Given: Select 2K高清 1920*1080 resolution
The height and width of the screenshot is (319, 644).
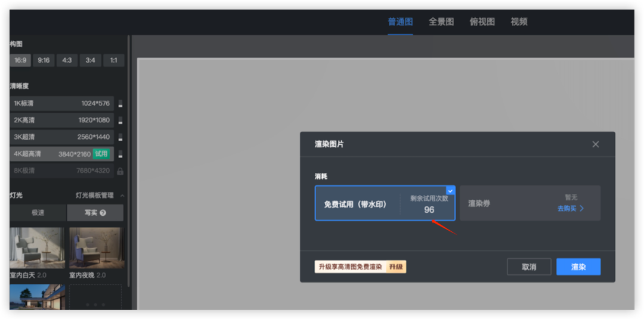Looking at the screenshot, I should [x=61, y=120].
